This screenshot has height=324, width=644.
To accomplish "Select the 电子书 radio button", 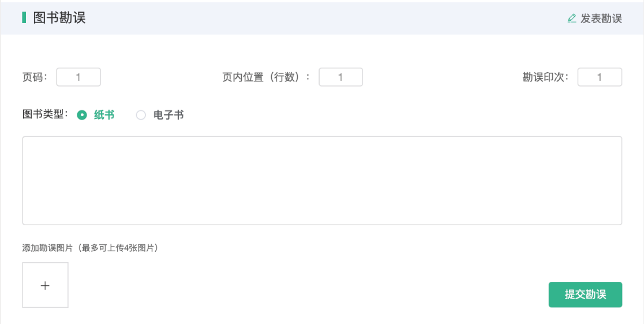I will coord(141,115).
